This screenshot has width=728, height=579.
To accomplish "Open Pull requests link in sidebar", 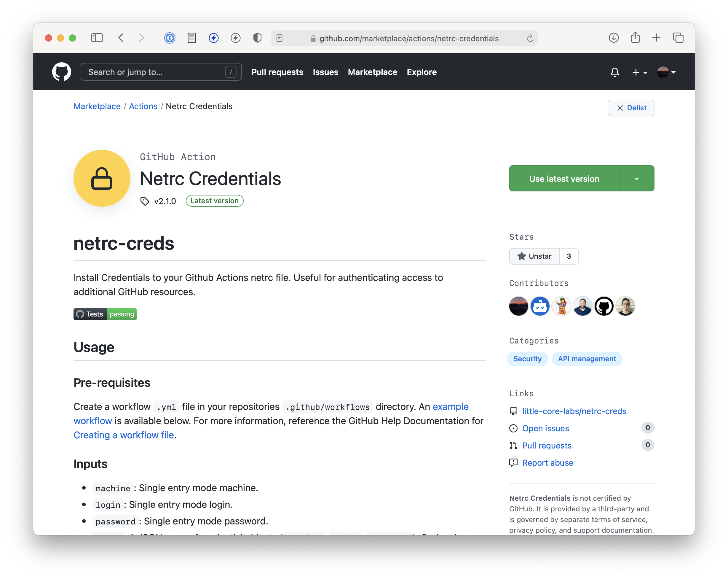I will click(547, 446).
